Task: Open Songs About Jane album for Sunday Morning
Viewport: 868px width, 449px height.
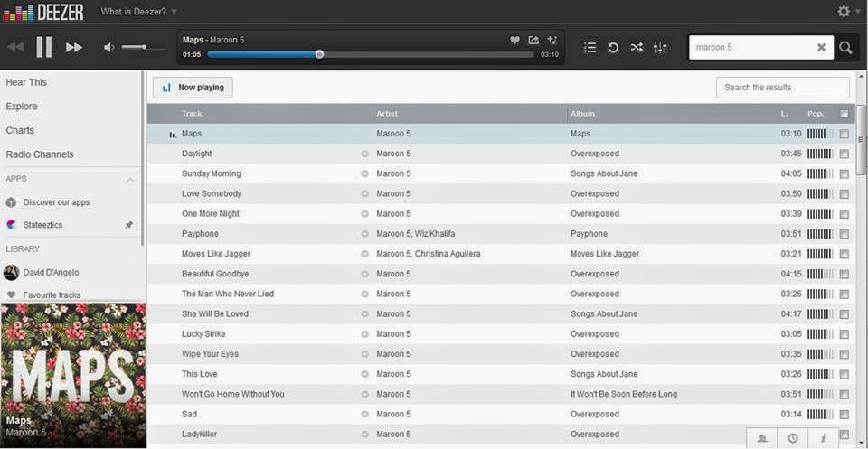Action: [604, 173]
